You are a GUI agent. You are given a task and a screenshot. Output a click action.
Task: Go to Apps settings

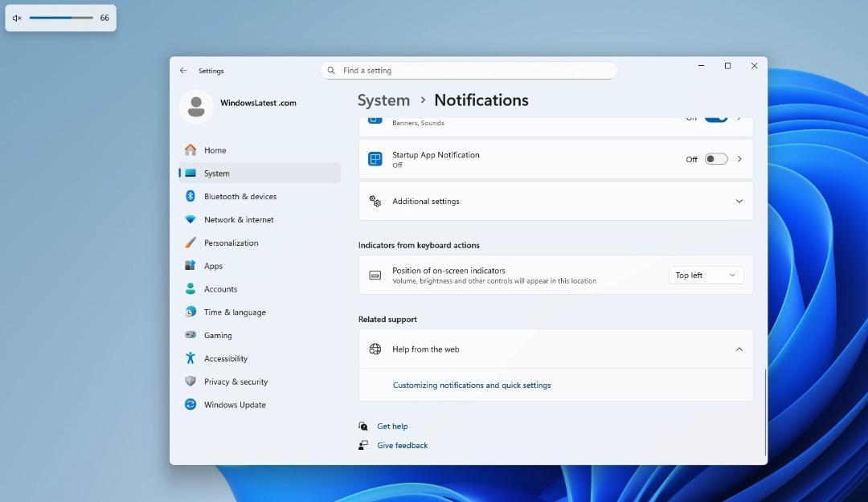(x=213, y=266)
